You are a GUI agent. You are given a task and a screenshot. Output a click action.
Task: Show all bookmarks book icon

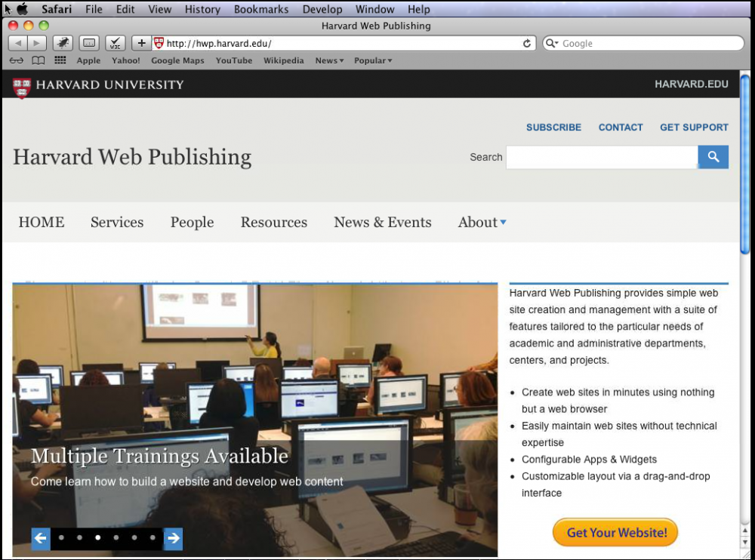point(38,60)
